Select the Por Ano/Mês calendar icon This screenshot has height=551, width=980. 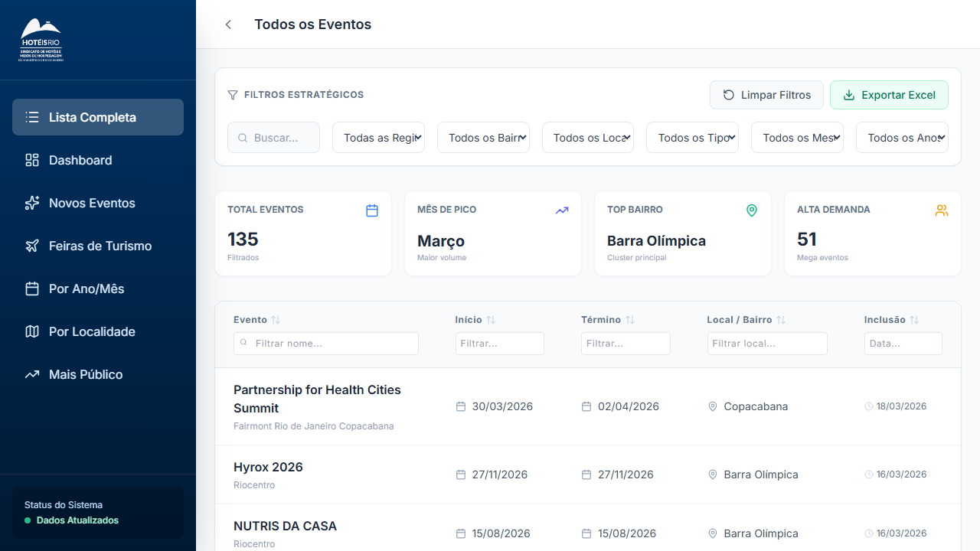31,289
